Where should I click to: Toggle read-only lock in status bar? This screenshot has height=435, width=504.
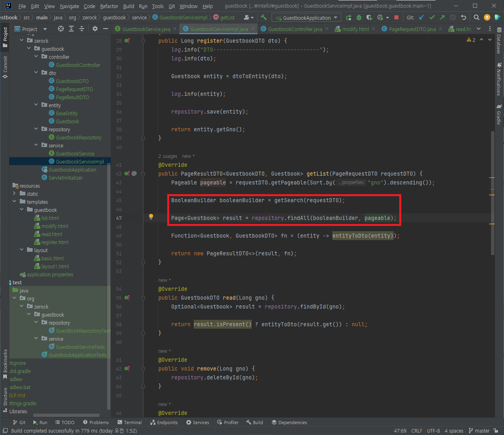pos(496,431)
